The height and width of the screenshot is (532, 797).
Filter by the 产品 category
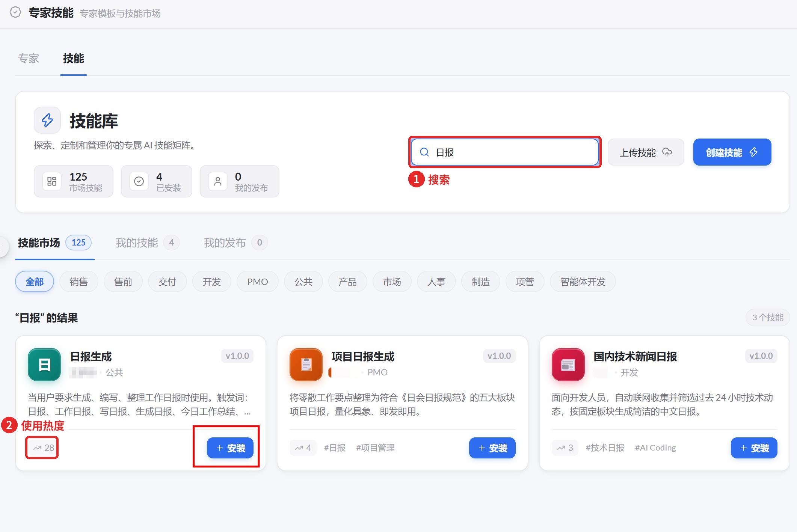tap(348, 282)
